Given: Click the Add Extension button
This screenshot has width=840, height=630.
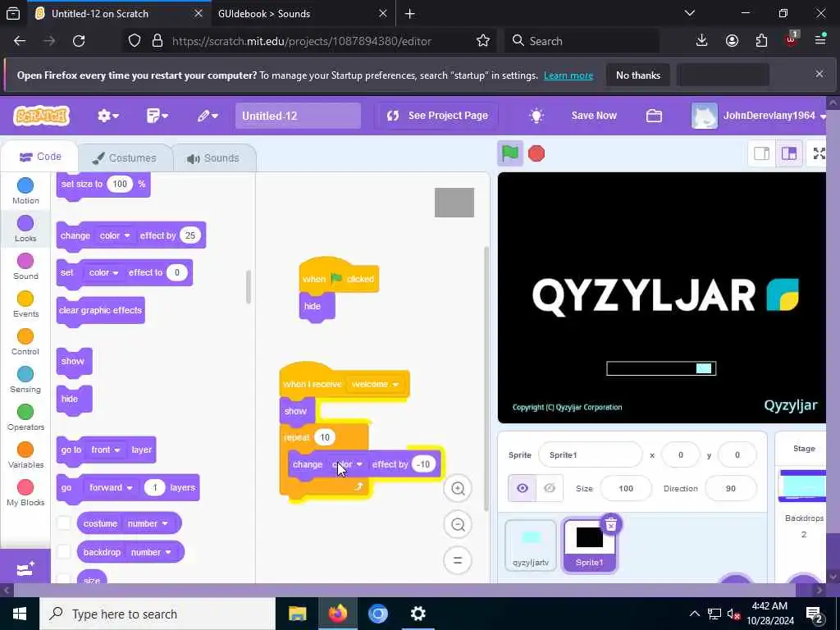Looking at the screenshot, I should point(25,568).
